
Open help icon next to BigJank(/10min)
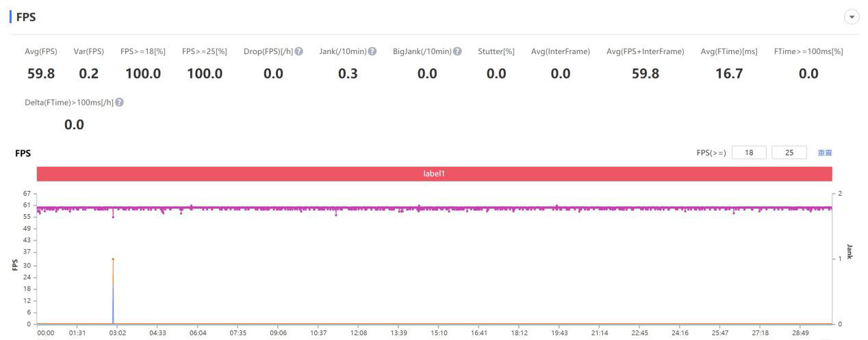click(x=457, y=52)
